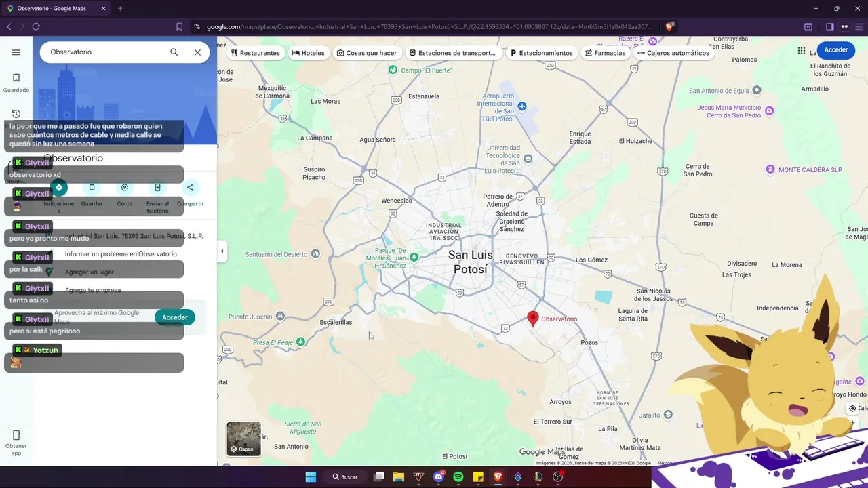868x488 pixels.
Task: Click the search magnifier in Observatorio box
Action: pyautogui.click(x=174, y=52)
